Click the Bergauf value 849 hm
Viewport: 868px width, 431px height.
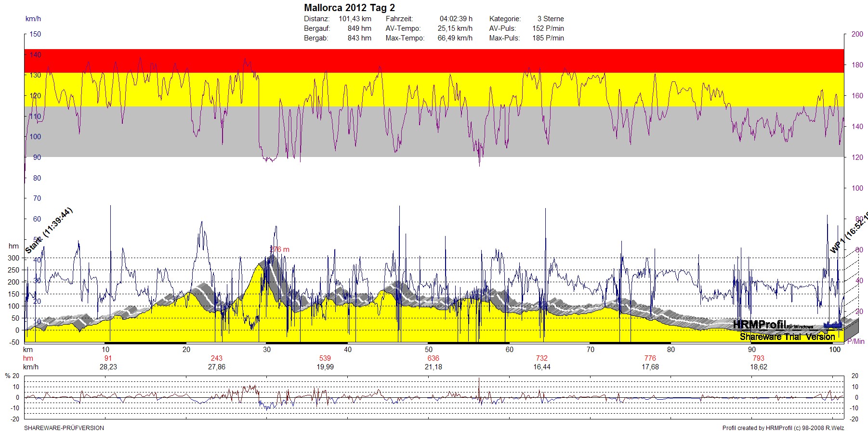click(x=359, y=28)
